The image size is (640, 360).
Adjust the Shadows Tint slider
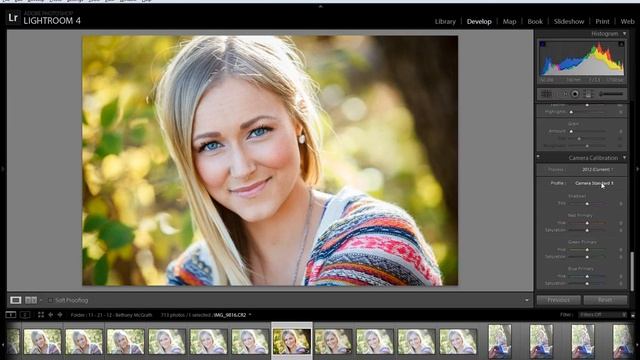coord(588,203)
